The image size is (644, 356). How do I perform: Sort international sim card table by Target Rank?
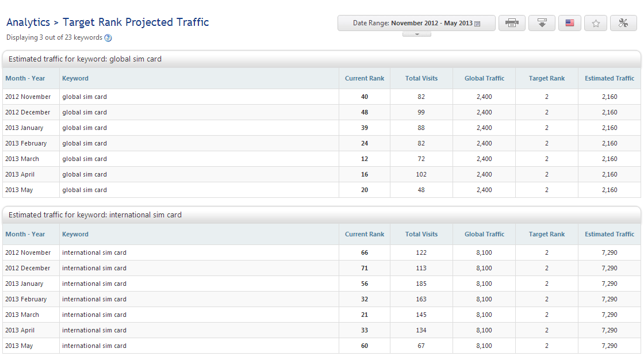pyautogui.click(x=546, y=234)
